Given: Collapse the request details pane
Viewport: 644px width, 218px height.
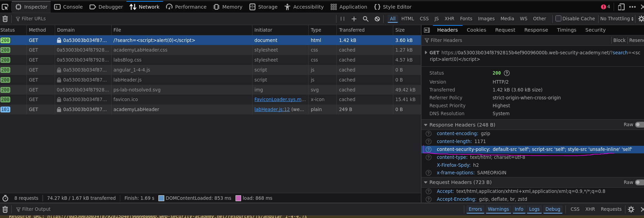Looking at the screenshot, I should (427, 30).
